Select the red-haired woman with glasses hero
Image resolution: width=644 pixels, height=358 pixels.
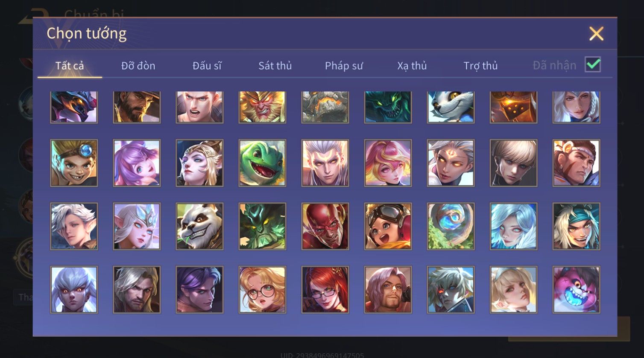click(x=325, y=290)
